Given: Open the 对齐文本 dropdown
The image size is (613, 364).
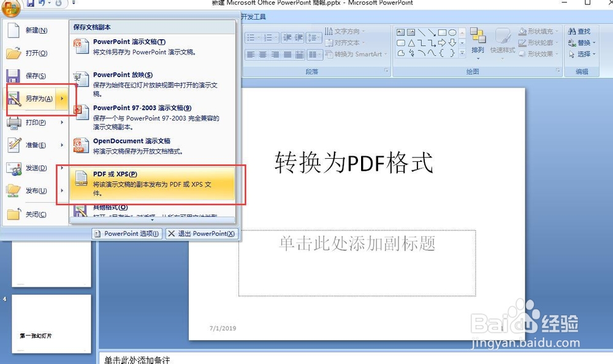Looking at the screenshot, I should click(345, 43).
